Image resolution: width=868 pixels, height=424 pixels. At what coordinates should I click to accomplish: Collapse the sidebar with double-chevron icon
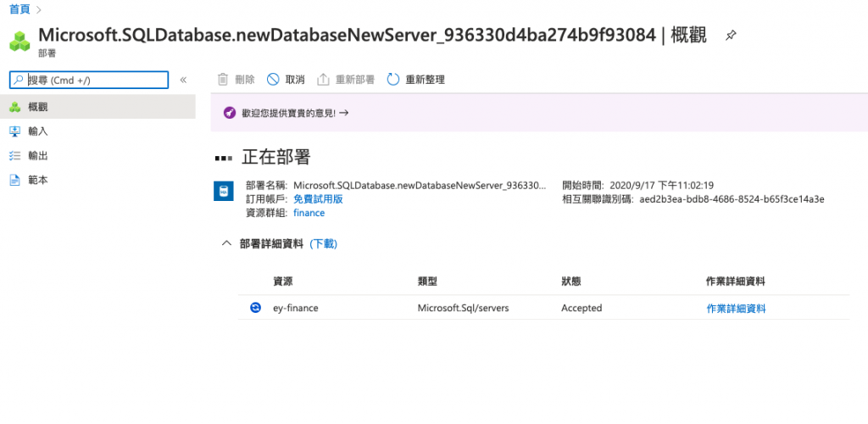pyautogui.click(x=183, y=80)
